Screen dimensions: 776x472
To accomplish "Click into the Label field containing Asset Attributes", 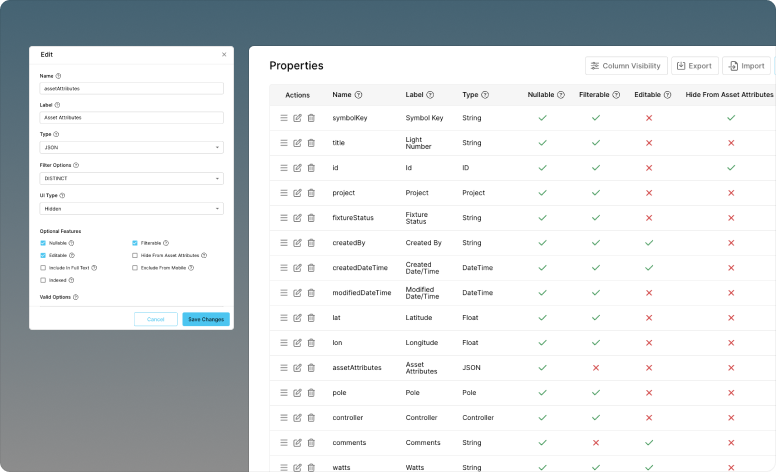I will pos(132,117).
